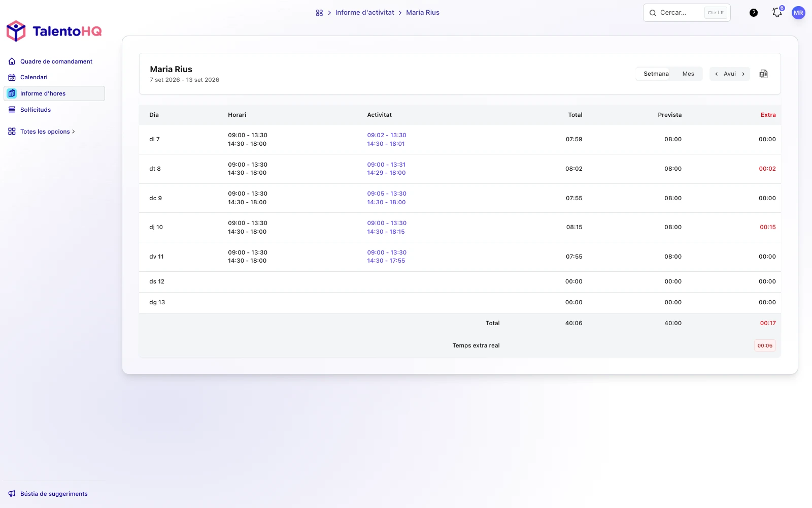Image resolution: width=812 pixels, height=508 pixels.
Task: Select the Informe d'hores sidebar icon
Action: click(12, 93)
